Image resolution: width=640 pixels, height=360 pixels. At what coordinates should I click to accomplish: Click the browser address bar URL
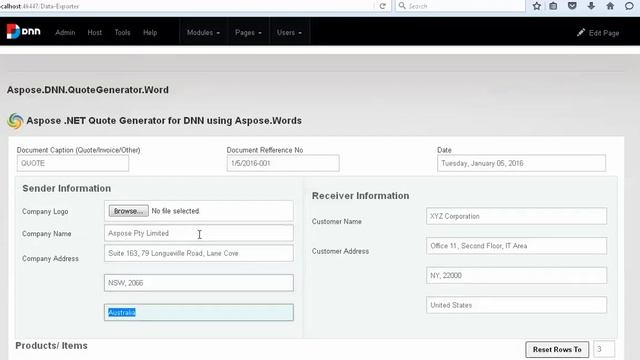[x=40, y=6]
